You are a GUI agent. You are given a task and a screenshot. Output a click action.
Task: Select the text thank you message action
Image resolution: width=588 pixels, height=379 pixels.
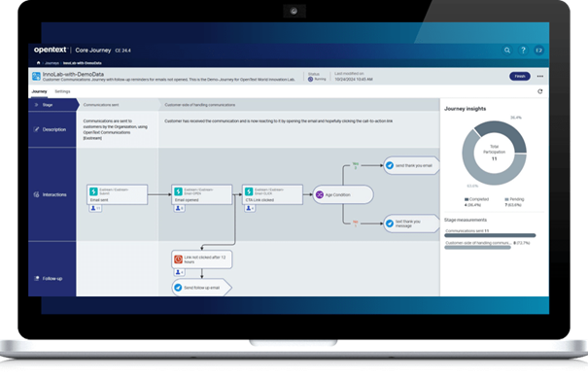(x=411, y=224)
